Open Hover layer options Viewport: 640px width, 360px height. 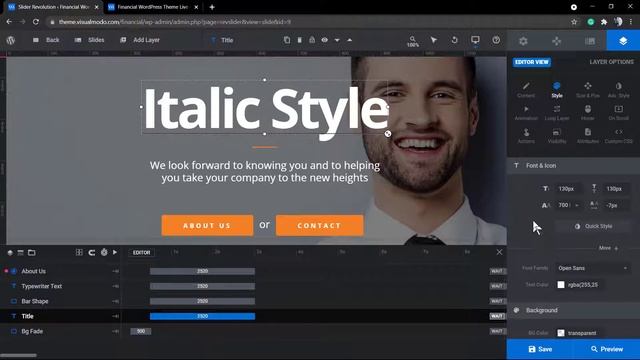(x=588, y=113)
